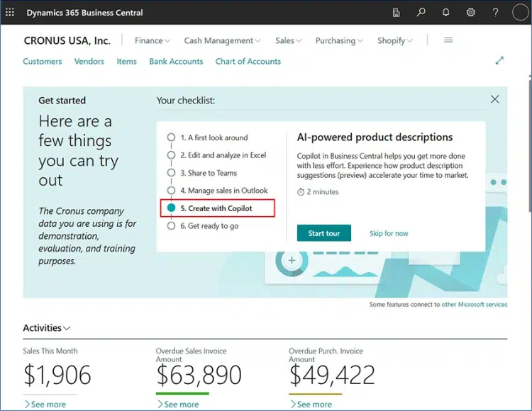Select checklist step 2 Edit and analyze in Excel
Viewport: 532px width, 411px height.
(x=216, y=155)
